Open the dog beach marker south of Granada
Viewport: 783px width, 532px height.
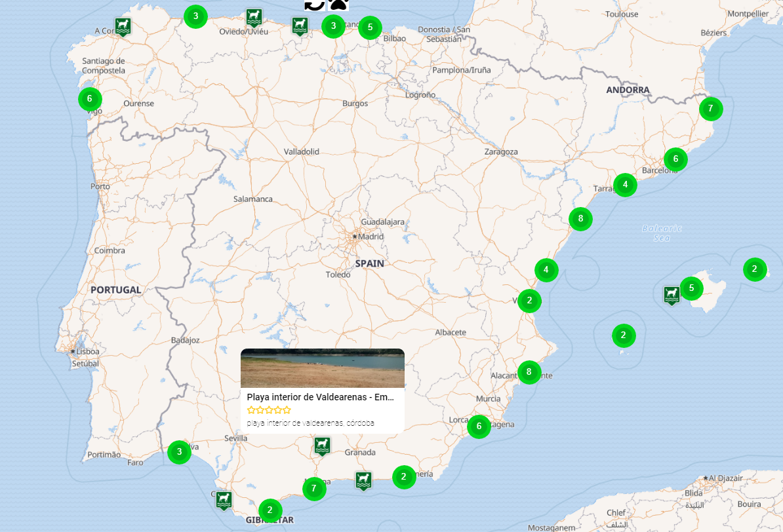pos(363,481)
